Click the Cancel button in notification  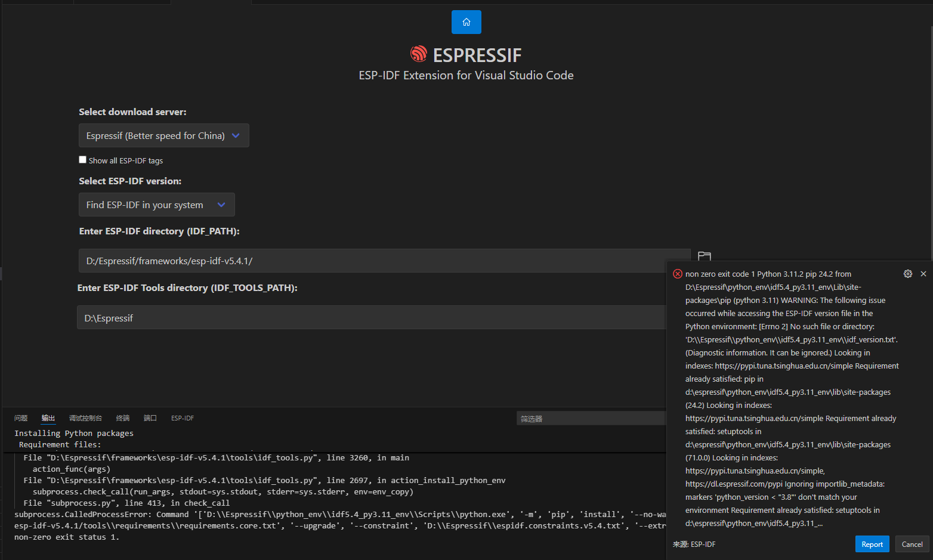pyautogui.click(x=912, y=544)
